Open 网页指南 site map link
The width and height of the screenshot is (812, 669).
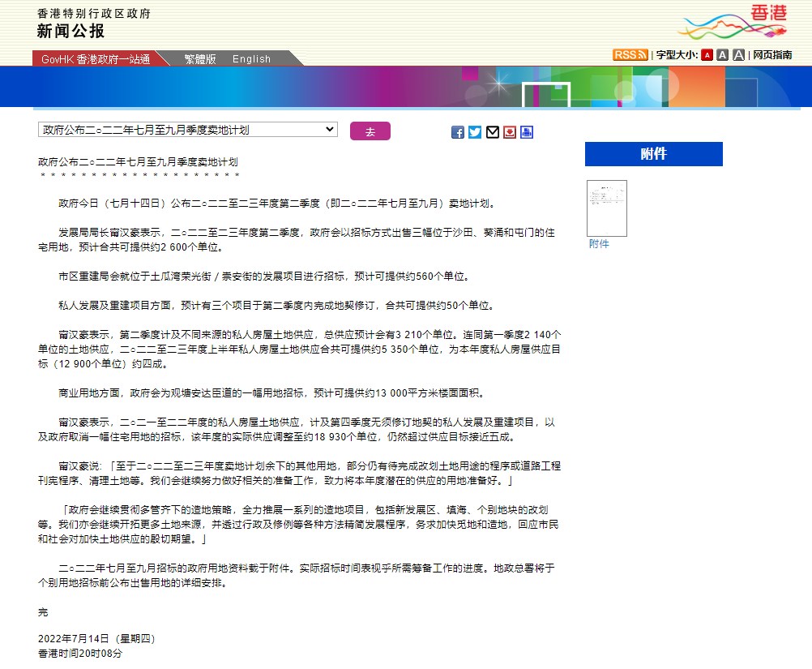point(772,55)
